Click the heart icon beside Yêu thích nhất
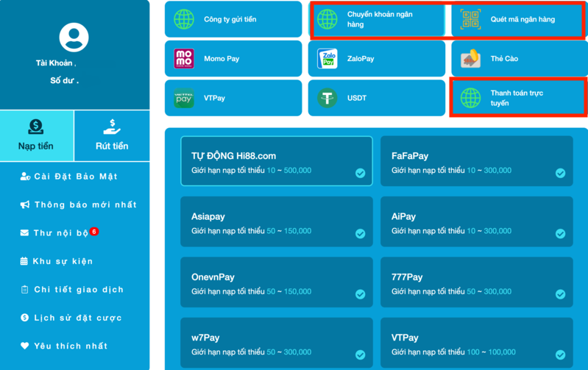Viewport: 588px width, 370px height. click(25, 346)
